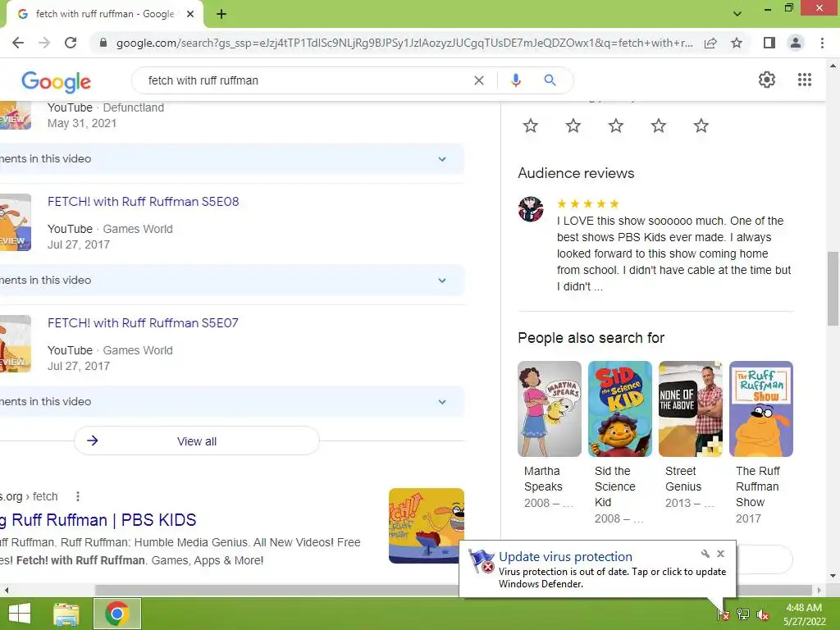Clear the search box text
Screen dimensions: 840x630
(479, 80)
